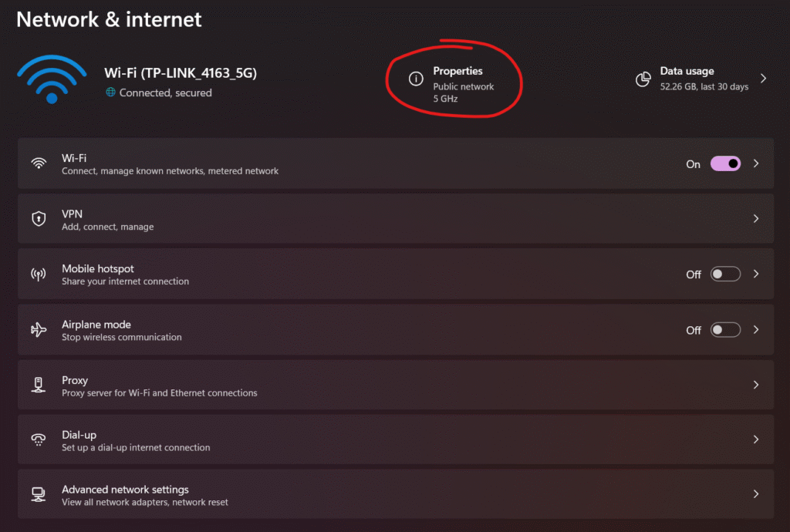Enable the Mobile hotspot toggle
The width and height of the screenshot is (790, 532).
(725, 274)
